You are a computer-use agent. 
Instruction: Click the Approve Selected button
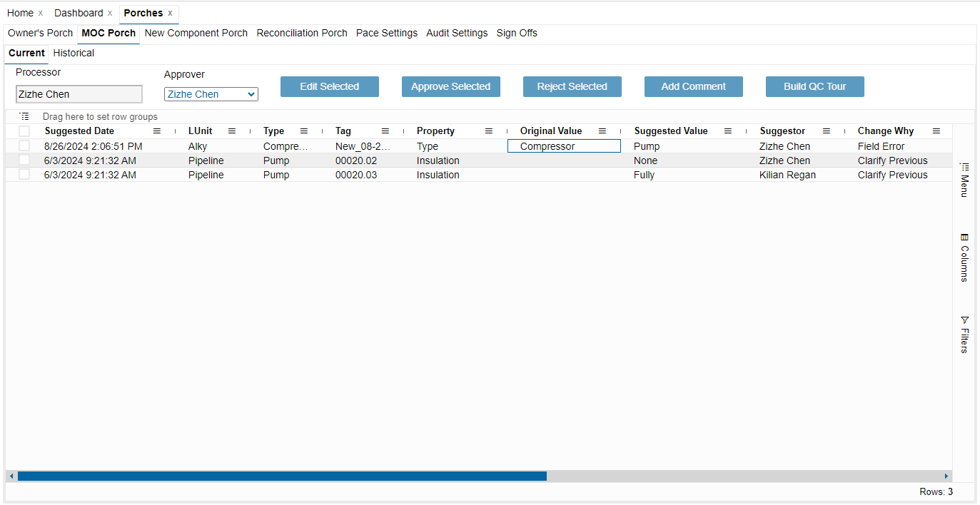pyautogui.click(x=450, y=87)
